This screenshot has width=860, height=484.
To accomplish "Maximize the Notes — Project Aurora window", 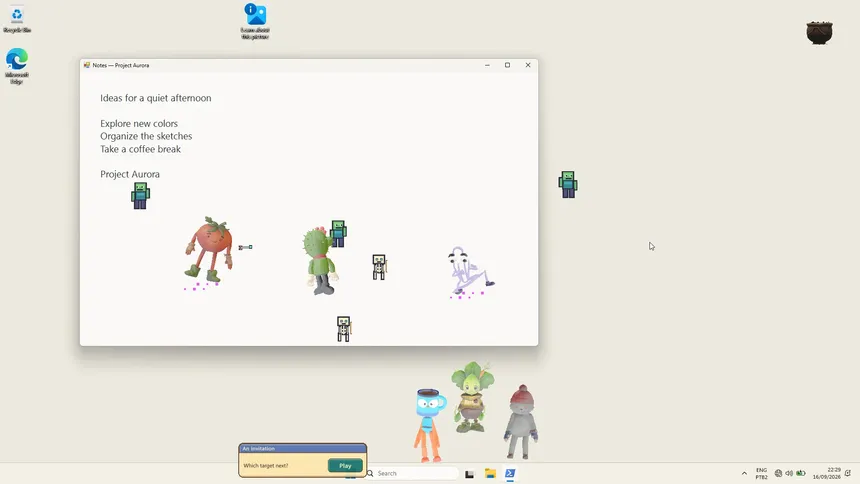I will coord(507,65).
